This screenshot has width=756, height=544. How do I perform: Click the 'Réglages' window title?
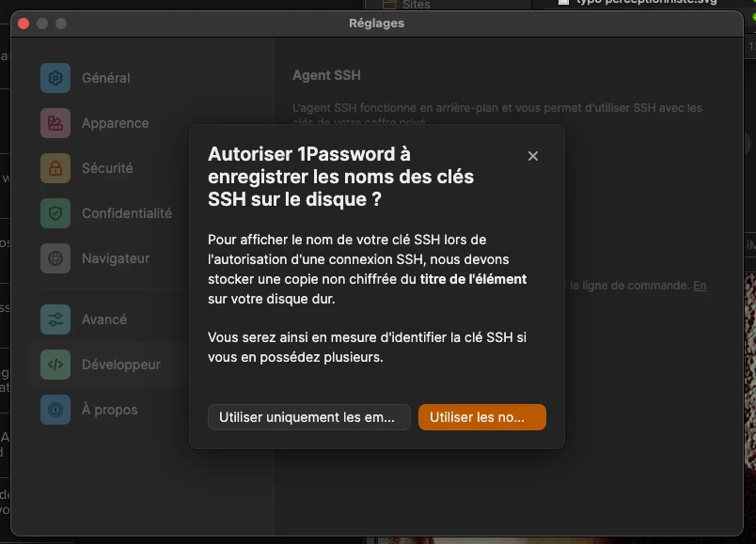click(x=376, y=23)
